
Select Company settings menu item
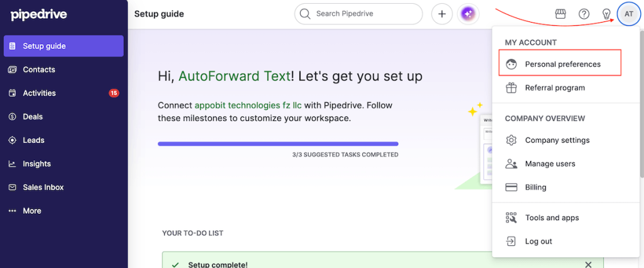pos(565,140)
